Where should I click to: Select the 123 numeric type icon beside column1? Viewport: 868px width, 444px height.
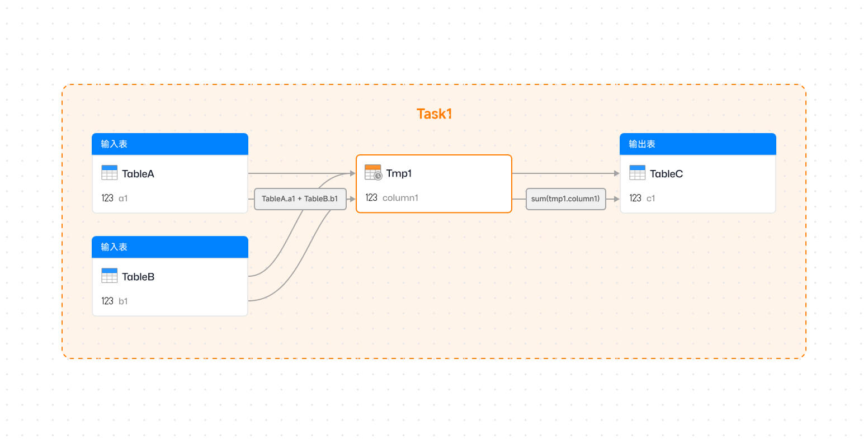coord(371,197)
